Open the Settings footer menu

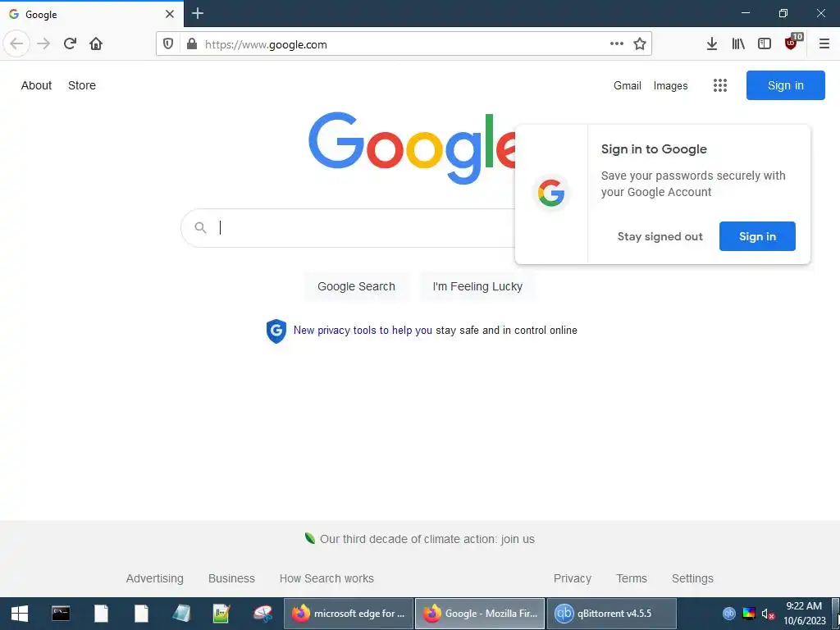click(x=692, y=578)
